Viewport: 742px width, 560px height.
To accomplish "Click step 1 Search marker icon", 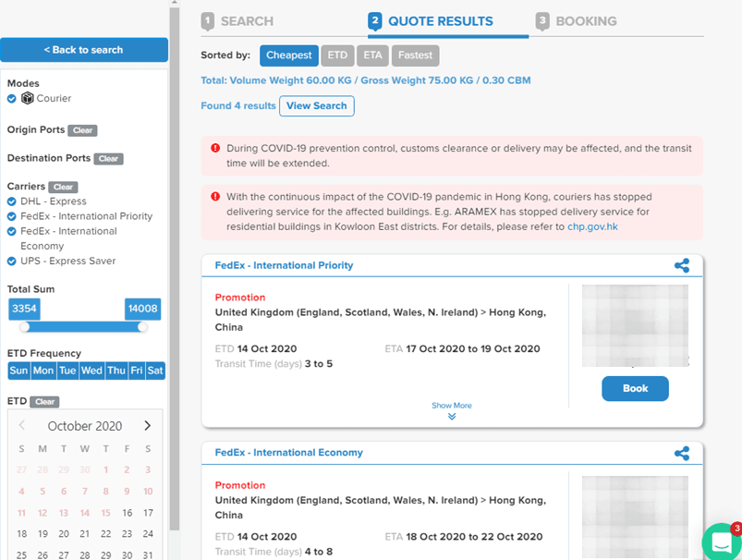I will pyautogui.click(x=207, y=22).
